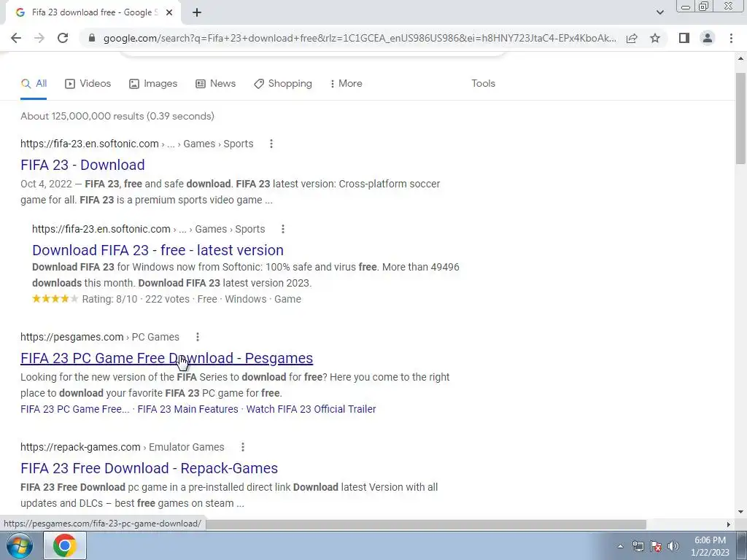Go back to the previous page

(16, 38)
